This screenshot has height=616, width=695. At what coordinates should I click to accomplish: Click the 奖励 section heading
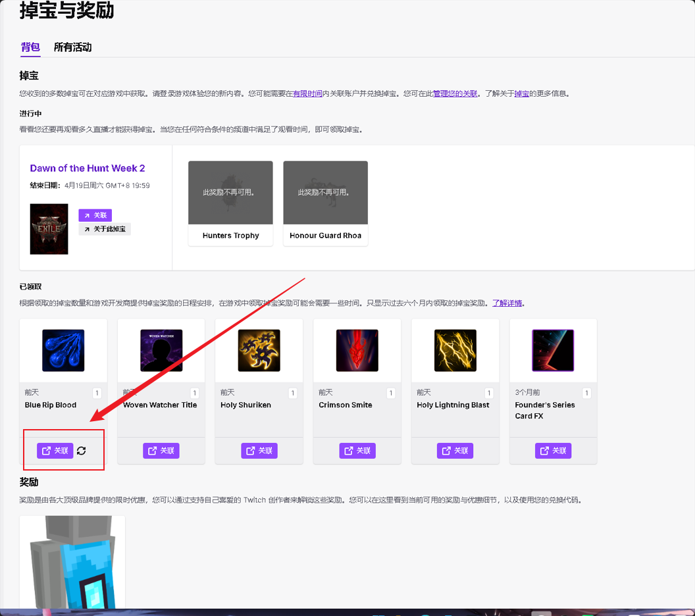(29, 482)
